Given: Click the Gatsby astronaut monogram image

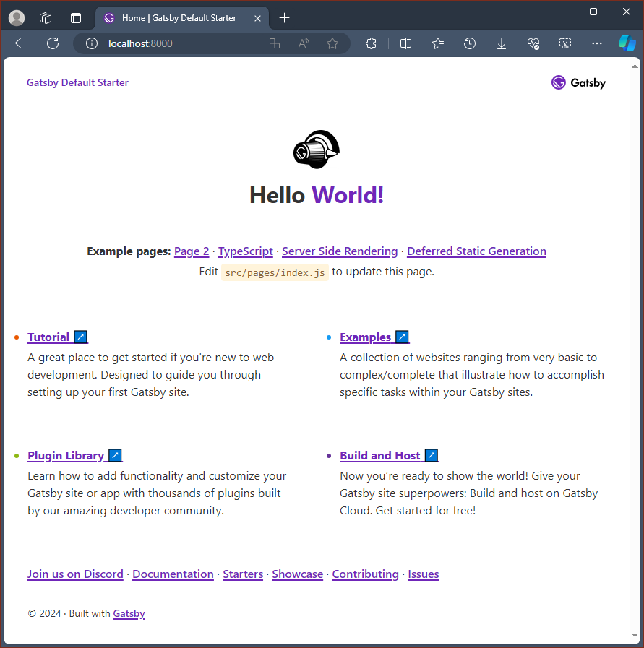Looking at the screenshot, I should [x=316, y=149].
